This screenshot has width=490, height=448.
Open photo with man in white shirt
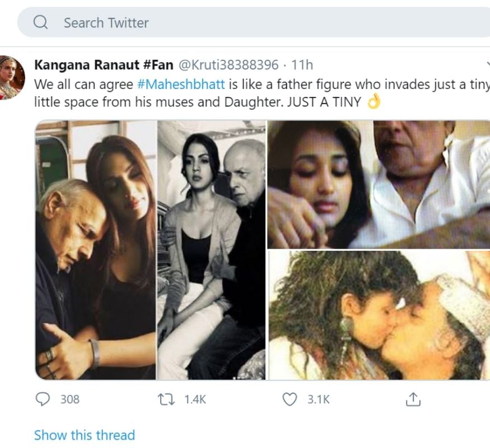tap(379, 184)
